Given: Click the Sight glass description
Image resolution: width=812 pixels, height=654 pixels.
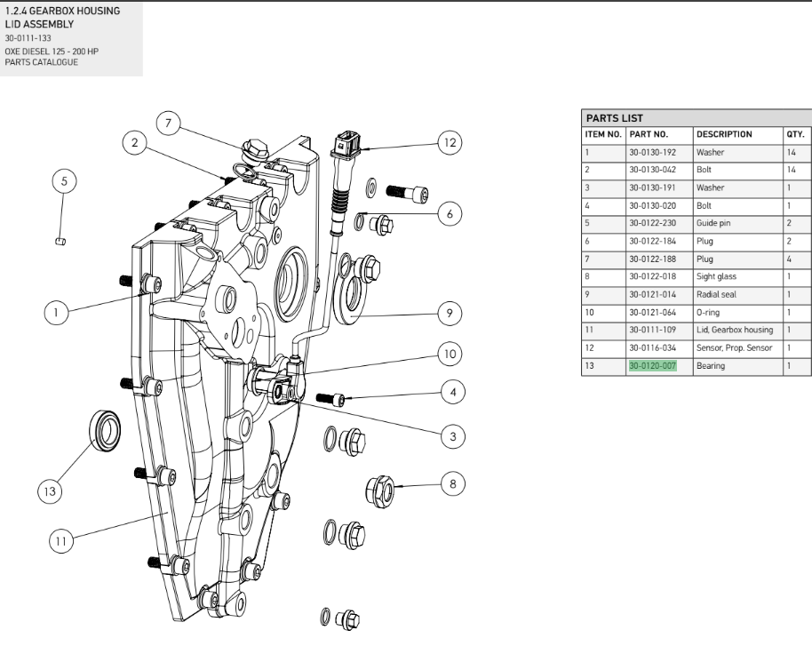Looking at the screenshot, I should pyautogui.click(x=716, y=276).
